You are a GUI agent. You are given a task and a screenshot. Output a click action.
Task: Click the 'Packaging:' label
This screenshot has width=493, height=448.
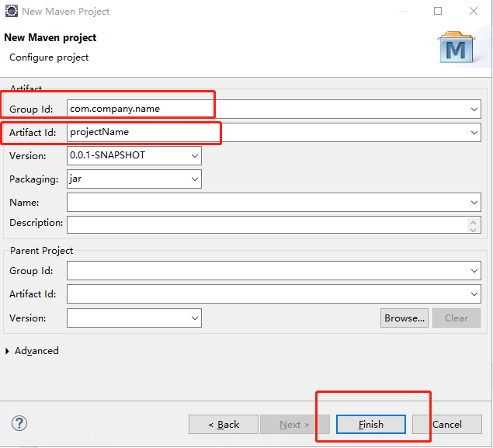[x=34, y=179]
